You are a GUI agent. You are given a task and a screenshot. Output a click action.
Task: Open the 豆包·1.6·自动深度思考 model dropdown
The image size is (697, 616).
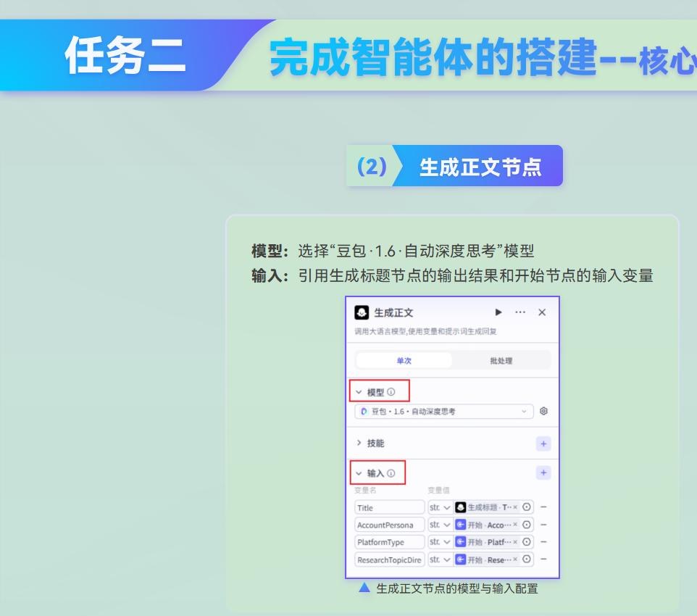443,412
